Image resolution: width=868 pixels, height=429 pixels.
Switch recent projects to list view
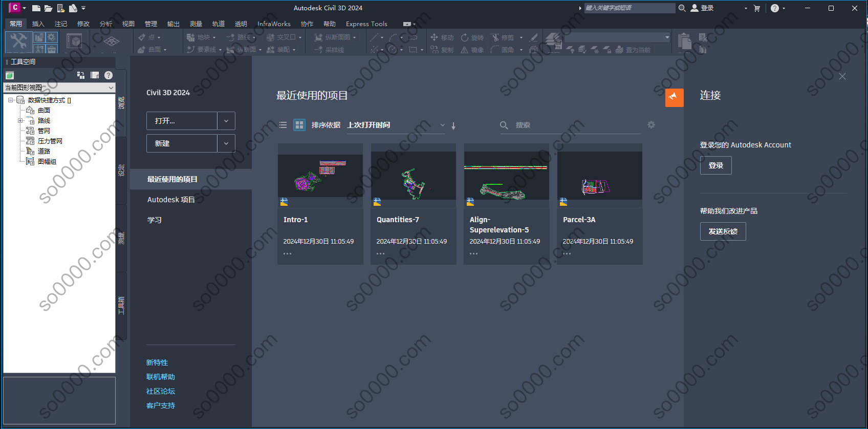click(x=283, y=125)
